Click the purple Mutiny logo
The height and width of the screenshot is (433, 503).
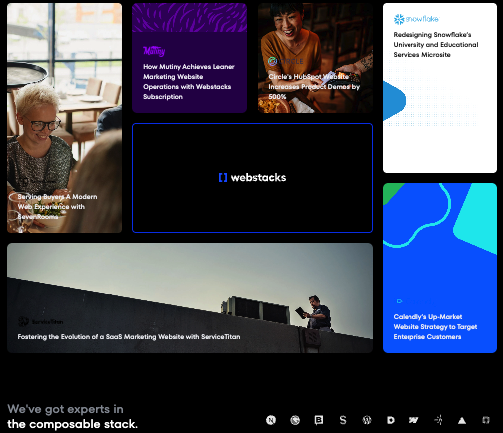[x=154, y=51]
